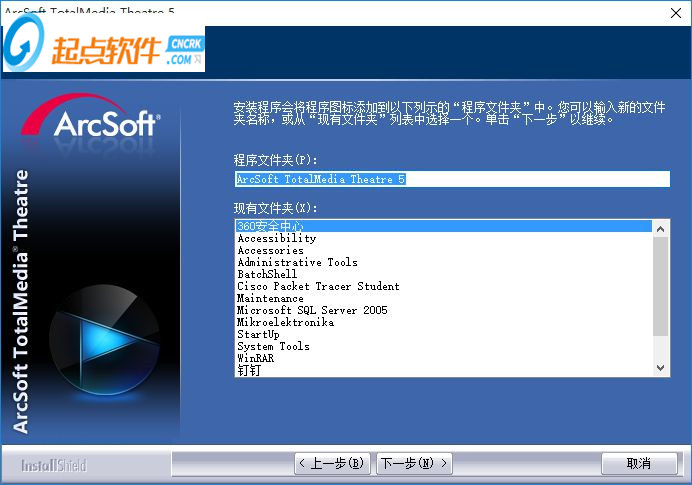Select Cisco Packet Tracer Student folder
692x485 pixels.
coord(443,286)
